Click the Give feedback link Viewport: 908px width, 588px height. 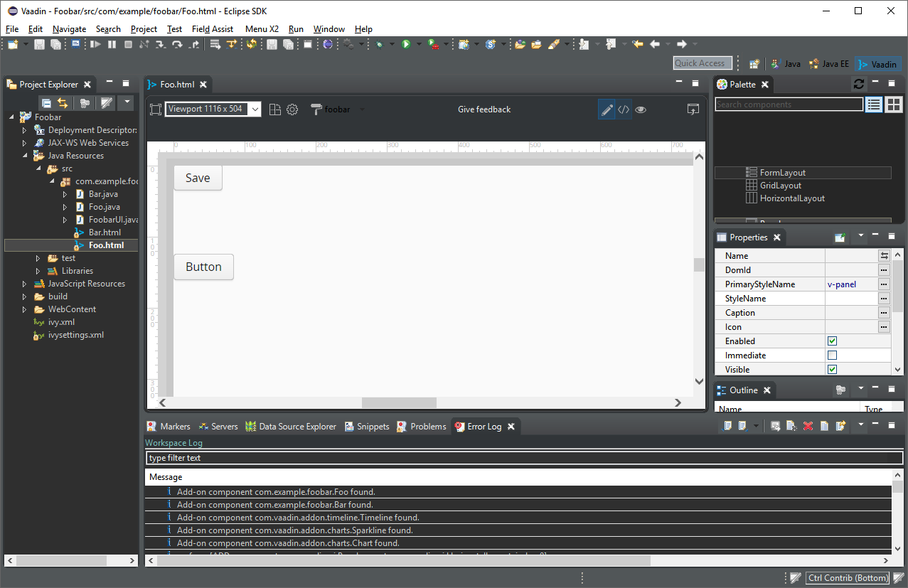[x=484, y=109]
